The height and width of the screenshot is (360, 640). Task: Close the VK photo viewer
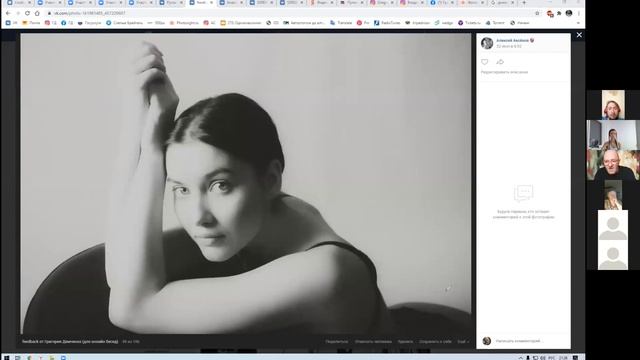(x=579, y=35)
